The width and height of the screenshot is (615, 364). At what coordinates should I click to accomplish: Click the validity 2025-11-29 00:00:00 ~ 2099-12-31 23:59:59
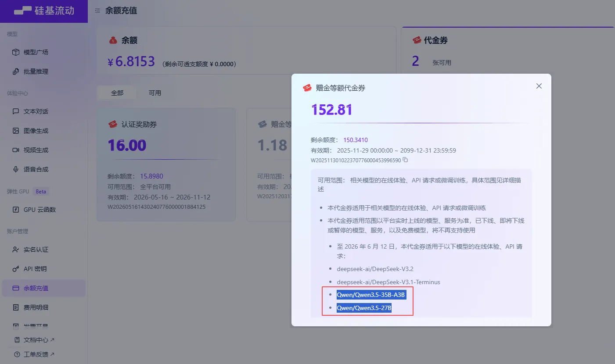pos(396,150)
